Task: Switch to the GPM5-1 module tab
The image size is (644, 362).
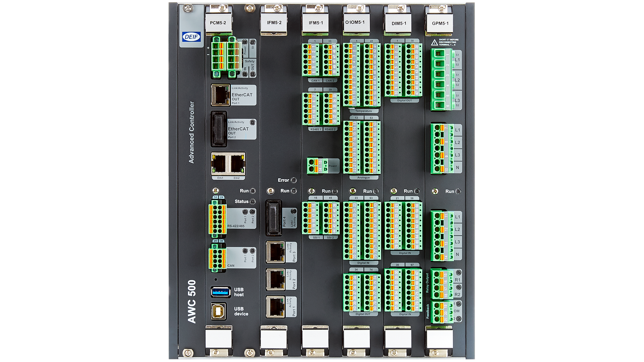Action: pos(440,23)
